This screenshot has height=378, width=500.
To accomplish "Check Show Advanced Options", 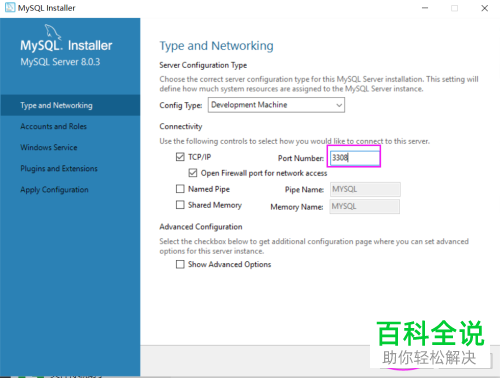I will [180, 264].
